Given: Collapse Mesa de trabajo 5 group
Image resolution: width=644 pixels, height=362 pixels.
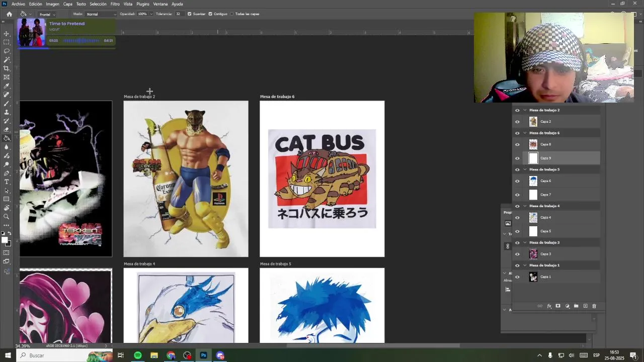Looking at the screenshot, I should coord(525,169).
